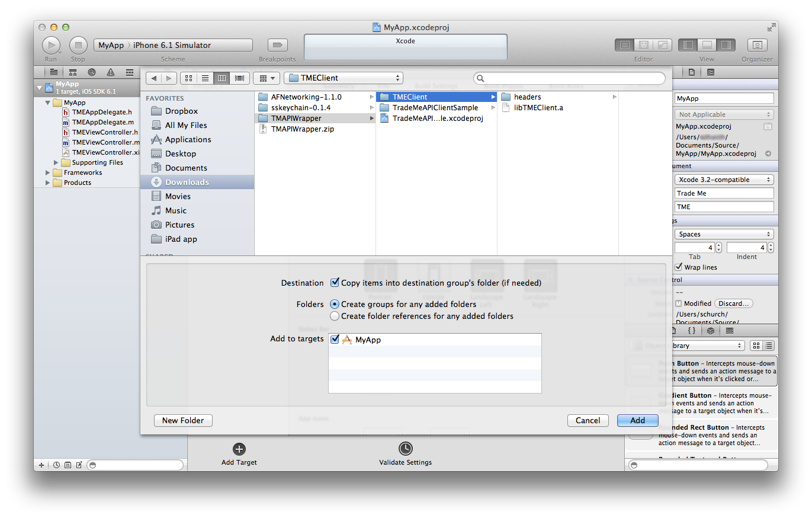Toggle Copy items into destination checkbox
The image size is (812, 518).
335,283
